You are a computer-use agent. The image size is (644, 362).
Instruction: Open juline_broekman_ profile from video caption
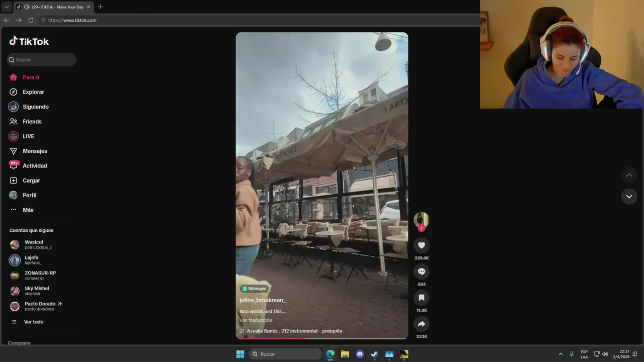click(x=263, y=300)
